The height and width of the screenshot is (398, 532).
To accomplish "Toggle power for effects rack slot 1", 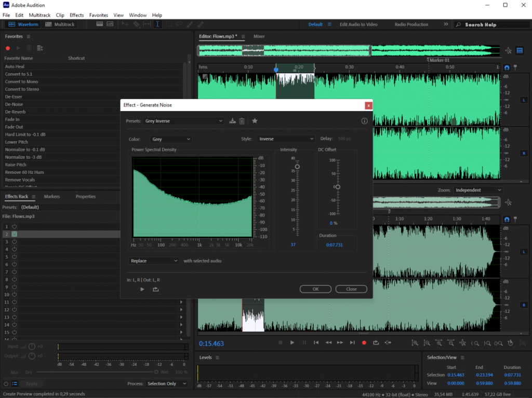I will 15,227.
